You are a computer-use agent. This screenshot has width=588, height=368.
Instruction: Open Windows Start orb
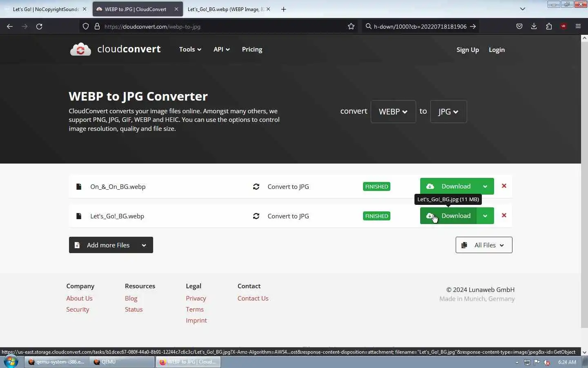tap(11, 362)
